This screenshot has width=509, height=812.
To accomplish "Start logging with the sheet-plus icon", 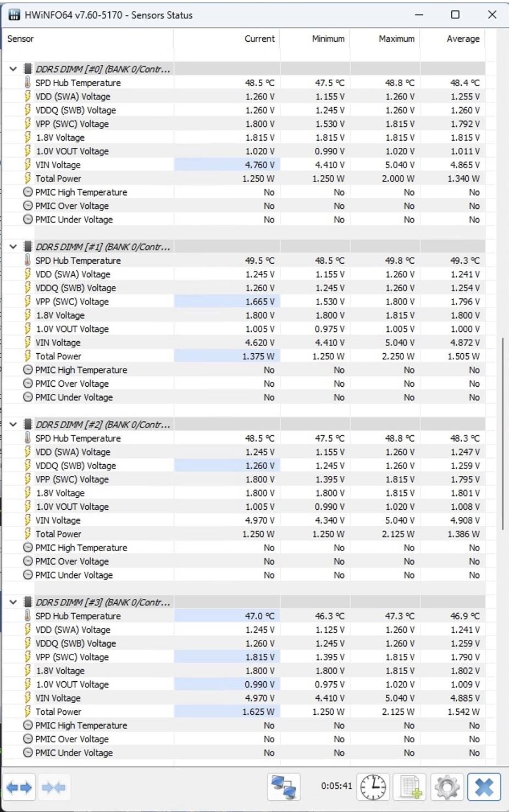I will 410,787.
